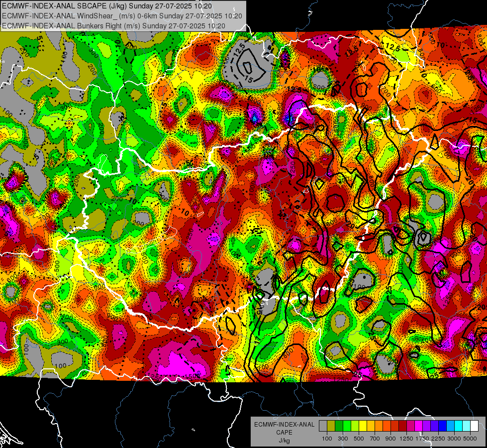The width and height of the screenshot is (487, 448).
Task: Pick the bright magenta legend swatch
Action: click(419, 426)
